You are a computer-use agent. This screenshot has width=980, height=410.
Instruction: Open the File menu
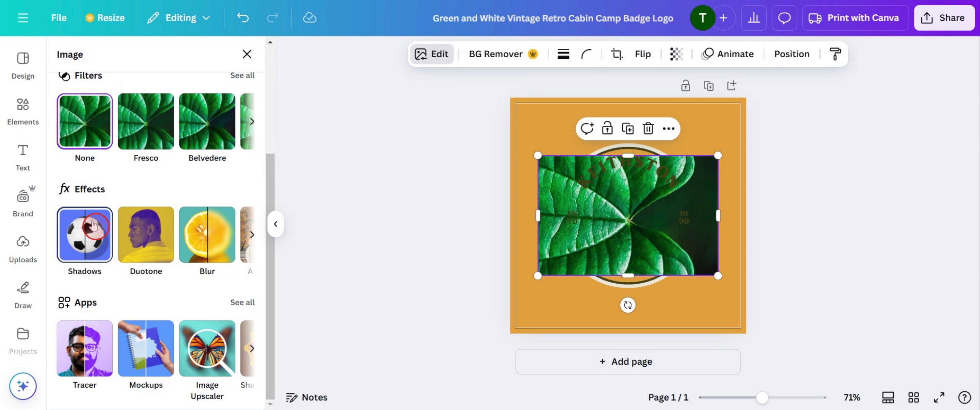pos(59,18)
